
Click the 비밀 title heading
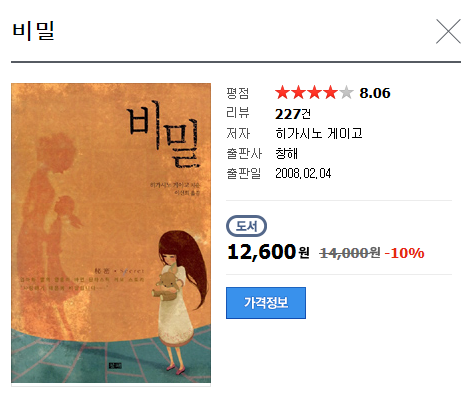coord(33,31)
